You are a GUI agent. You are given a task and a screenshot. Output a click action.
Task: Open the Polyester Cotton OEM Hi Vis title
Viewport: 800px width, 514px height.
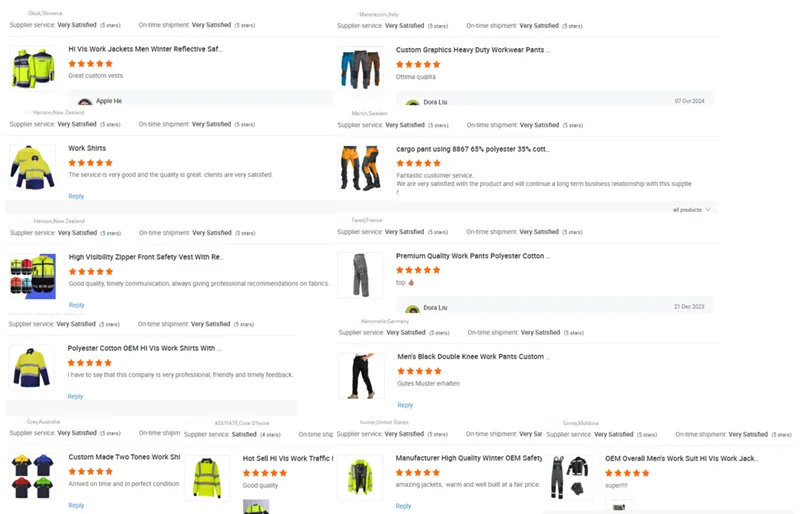(x=144, y=348)
